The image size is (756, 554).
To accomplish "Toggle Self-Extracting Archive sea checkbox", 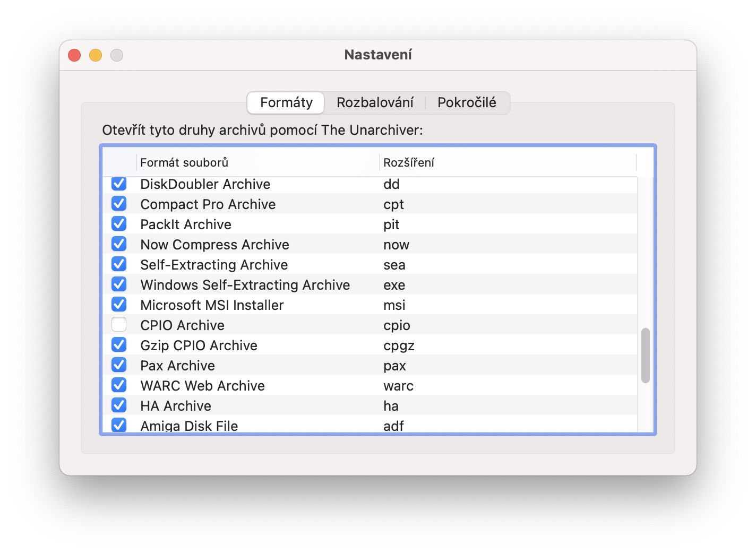I will [x=119, y=264].
